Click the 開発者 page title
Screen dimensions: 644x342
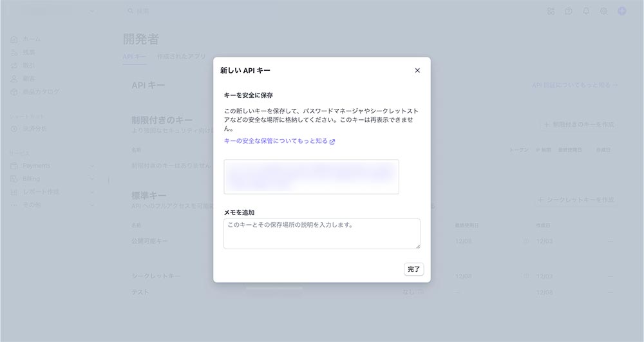[141, 39]
